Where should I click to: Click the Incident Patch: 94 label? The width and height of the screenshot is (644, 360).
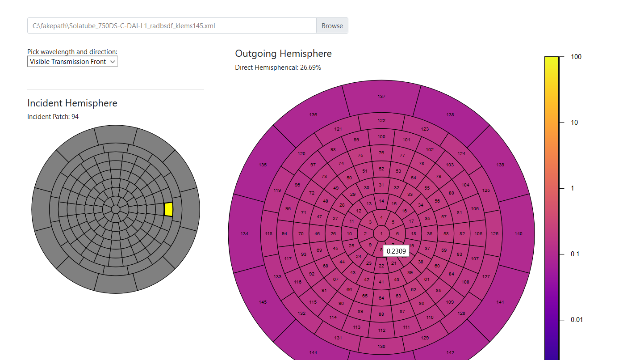pos(53,117)
